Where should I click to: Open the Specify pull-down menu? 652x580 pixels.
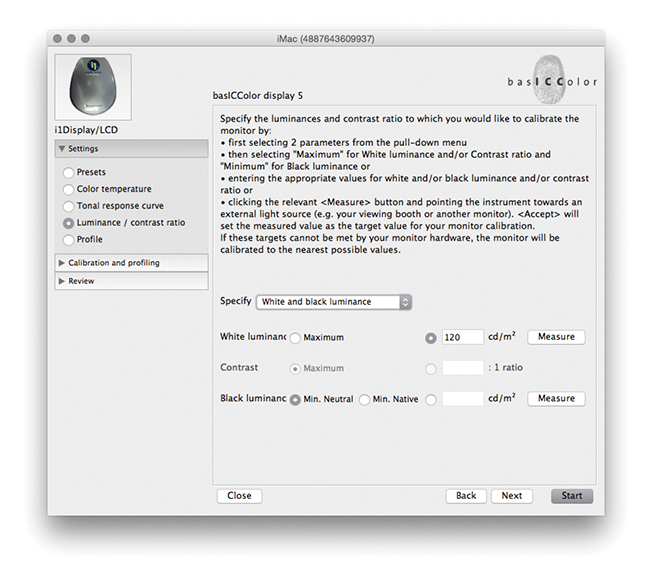(334, 302)
